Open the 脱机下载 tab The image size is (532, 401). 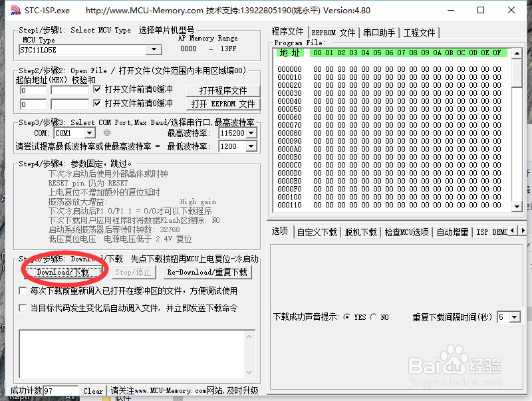[360, 232]
